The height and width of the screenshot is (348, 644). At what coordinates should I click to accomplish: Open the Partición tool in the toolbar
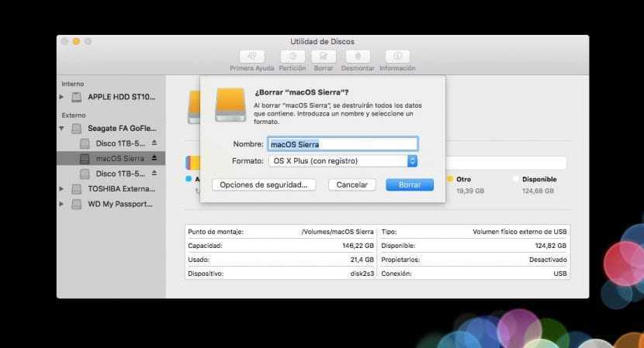click(292, 57)
